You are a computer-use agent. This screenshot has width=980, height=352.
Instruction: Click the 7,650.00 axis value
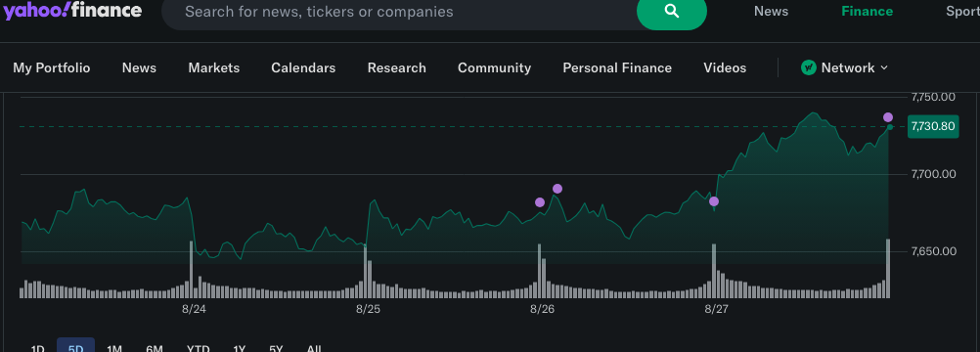pyautogui.click(x=933, y=251)
